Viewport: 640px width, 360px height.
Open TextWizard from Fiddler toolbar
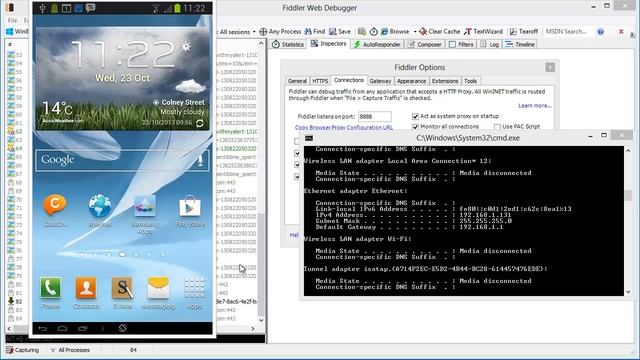(483, 31)
